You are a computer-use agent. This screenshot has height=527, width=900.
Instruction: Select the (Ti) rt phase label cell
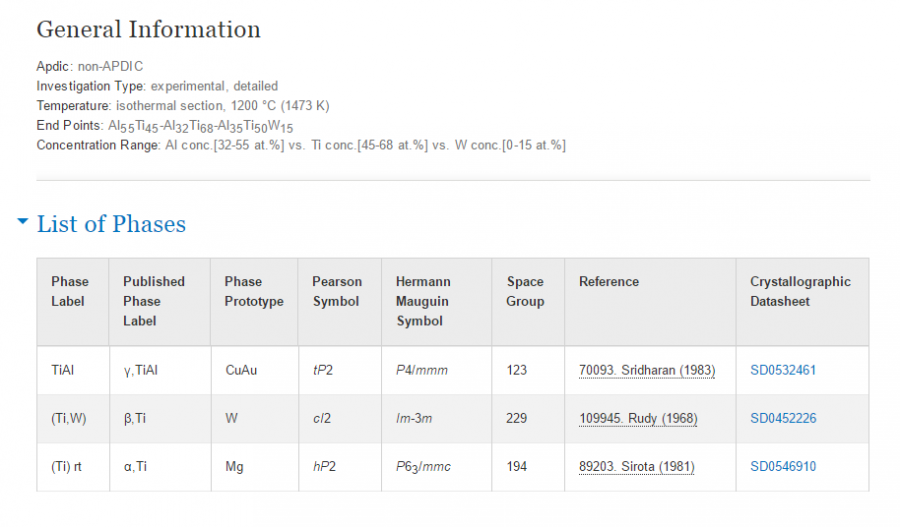(x=67, y=466)
